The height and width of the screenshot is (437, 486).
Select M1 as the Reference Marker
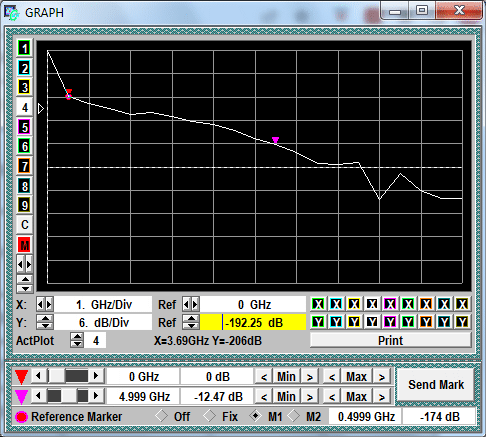[x=255, y=416]
